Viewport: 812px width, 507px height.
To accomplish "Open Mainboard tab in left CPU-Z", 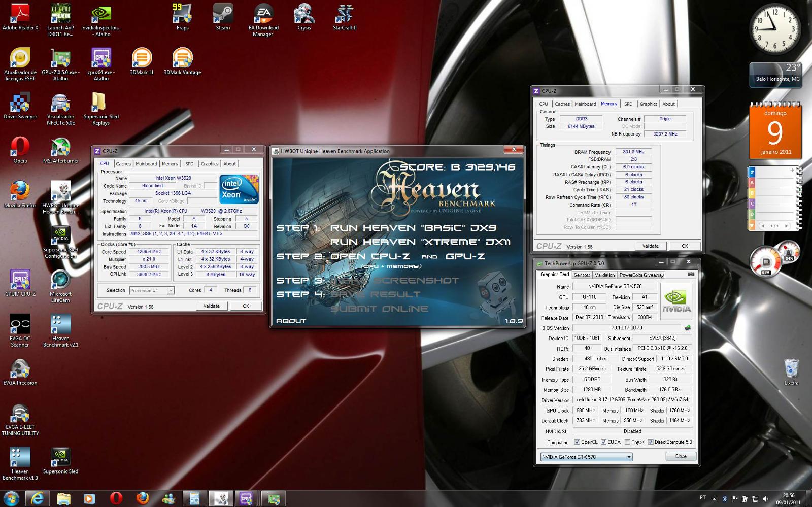I will pos(146,164).
